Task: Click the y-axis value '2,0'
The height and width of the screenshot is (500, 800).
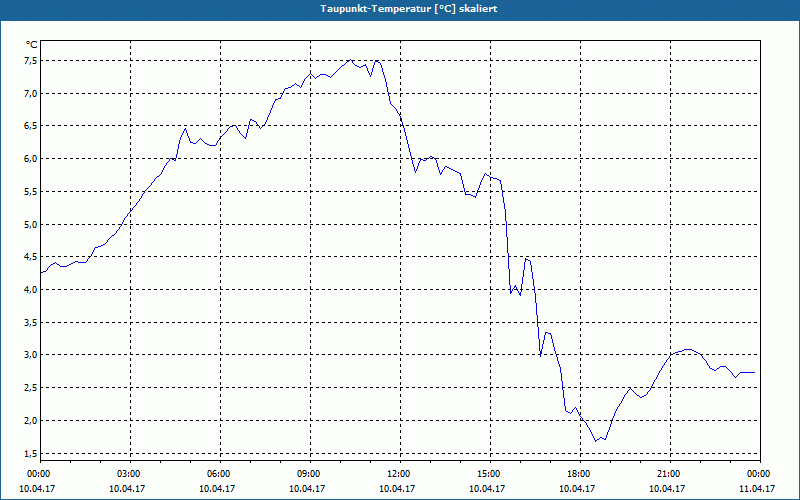Action: [31, 420]
